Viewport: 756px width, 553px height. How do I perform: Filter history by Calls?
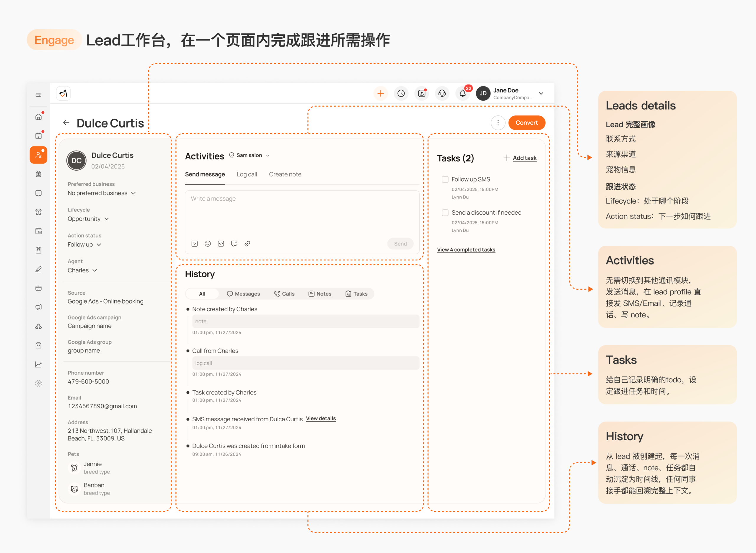pos(284,294)
